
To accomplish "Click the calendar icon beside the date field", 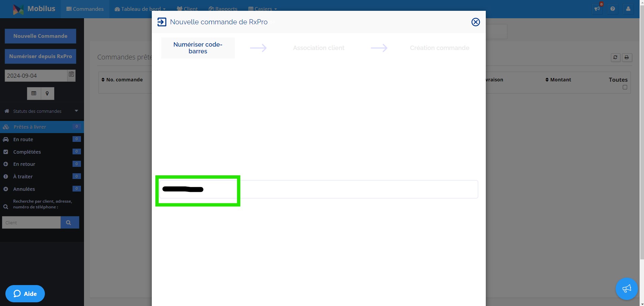I will point(71,75).
